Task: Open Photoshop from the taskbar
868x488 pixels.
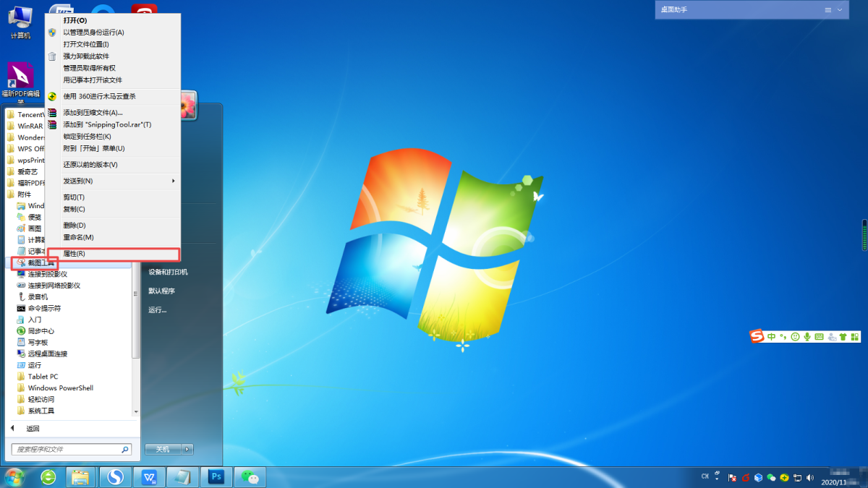Action: 216,477
